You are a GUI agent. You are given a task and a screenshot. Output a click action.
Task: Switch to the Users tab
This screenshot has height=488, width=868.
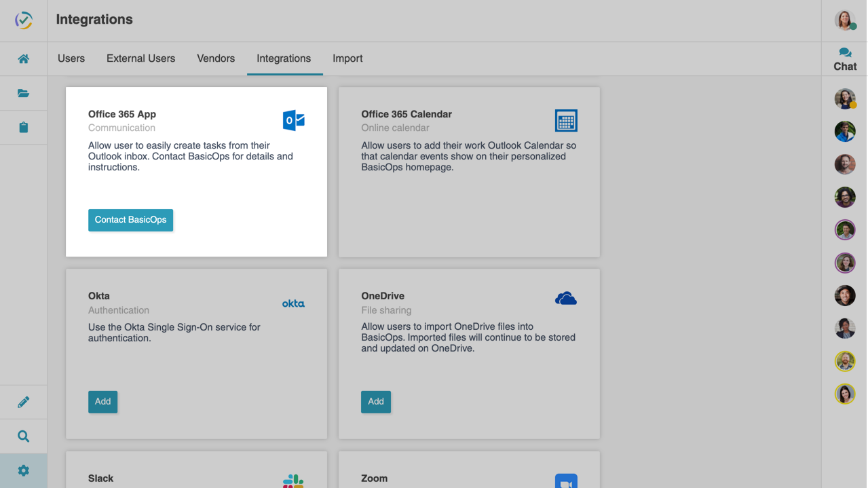pos(71,58)
